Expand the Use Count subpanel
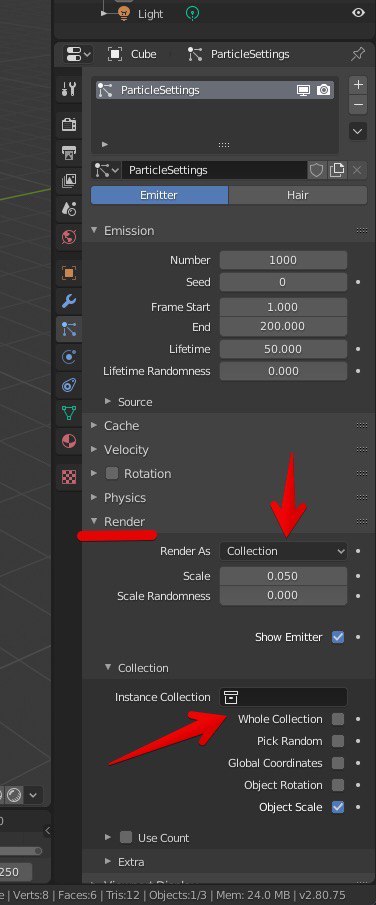The height and width of the screenshot is (905, 376). click(x=108, y=837)
